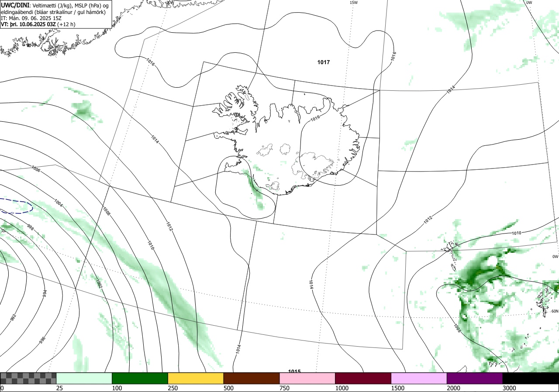Click the legend value 3000

point(509,388)
